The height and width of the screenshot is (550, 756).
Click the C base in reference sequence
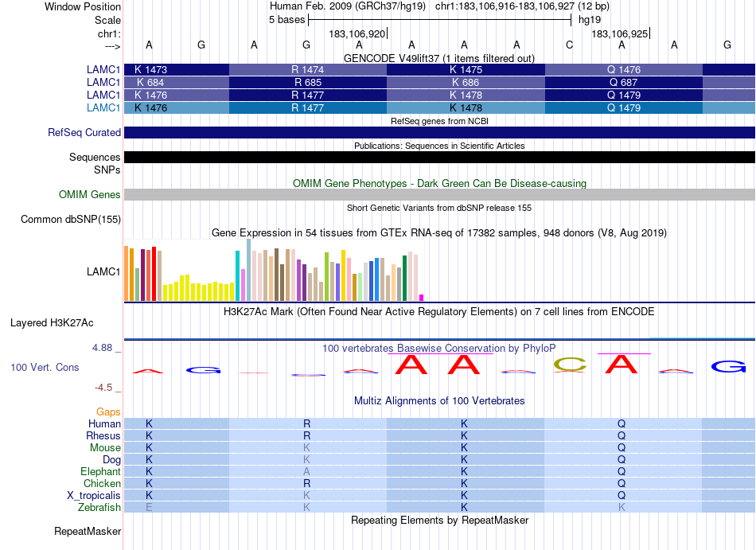point(570,45)
